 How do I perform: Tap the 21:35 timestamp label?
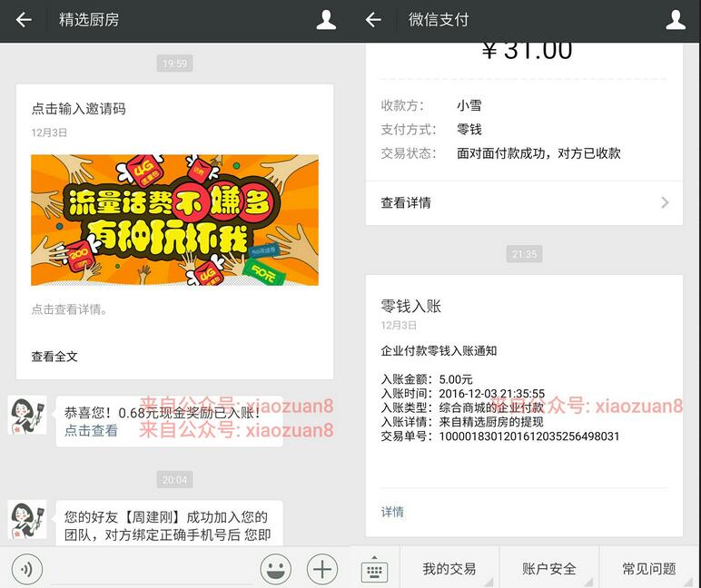point(524,254)
